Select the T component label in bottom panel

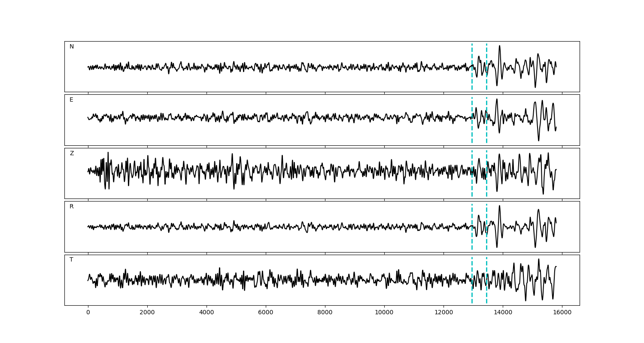click(71, 260)
